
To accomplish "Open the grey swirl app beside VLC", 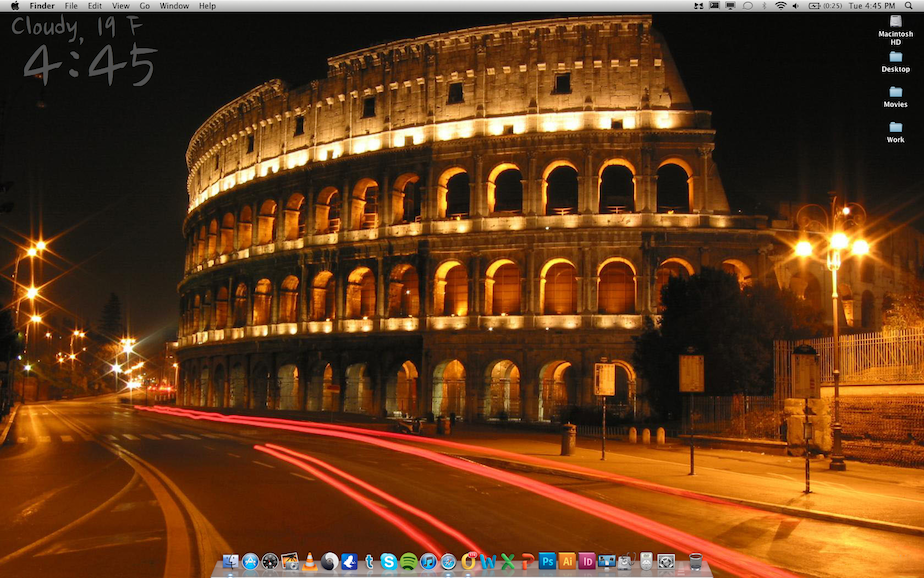I will 329,562.
